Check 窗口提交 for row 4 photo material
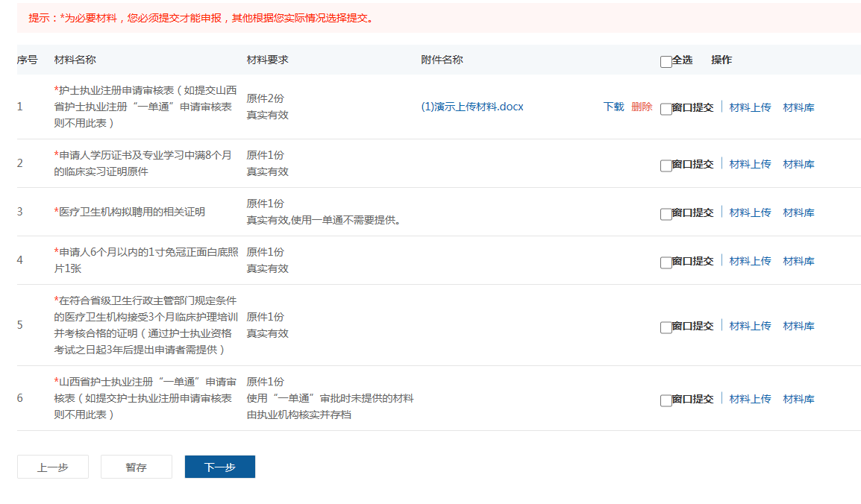The image size is (861, 504). pos(666,262)
